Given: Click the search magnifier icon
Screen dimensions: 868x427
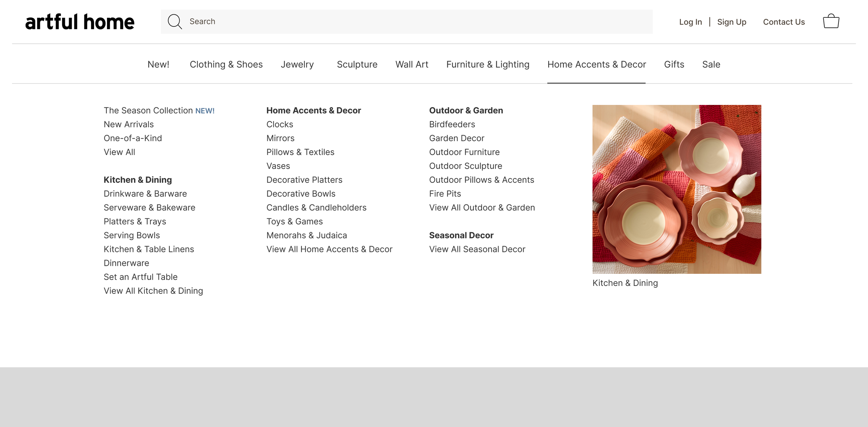Looking at the screenshot, I should coord(175,22).
